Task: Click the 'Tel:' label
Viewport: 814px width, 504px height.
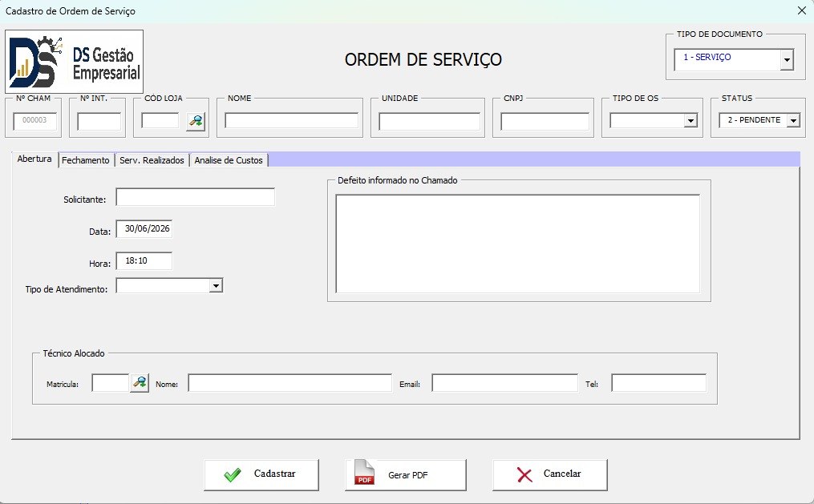Action: (592, 385)
